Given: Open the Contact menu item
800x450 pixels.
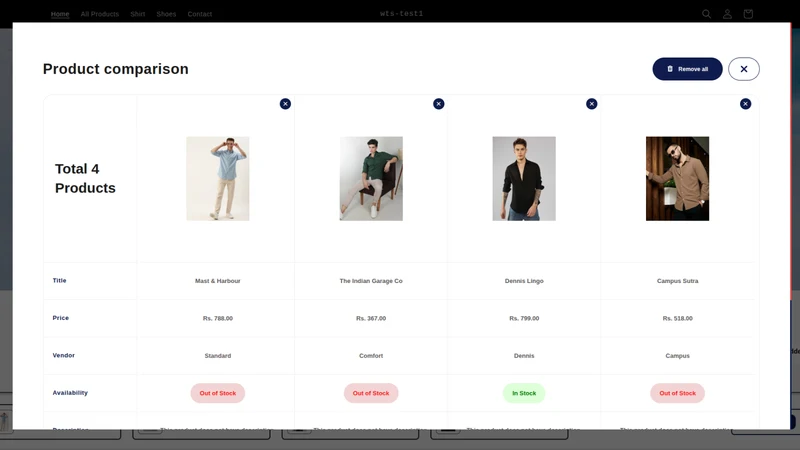Looking at the screenshot, I should pyautogui.click(x=199, y=14).
